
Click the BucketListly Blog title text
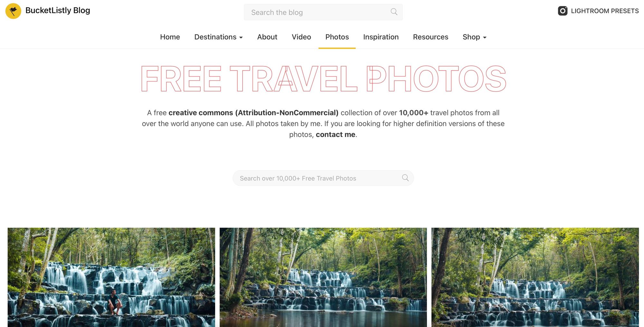(58, 10)
